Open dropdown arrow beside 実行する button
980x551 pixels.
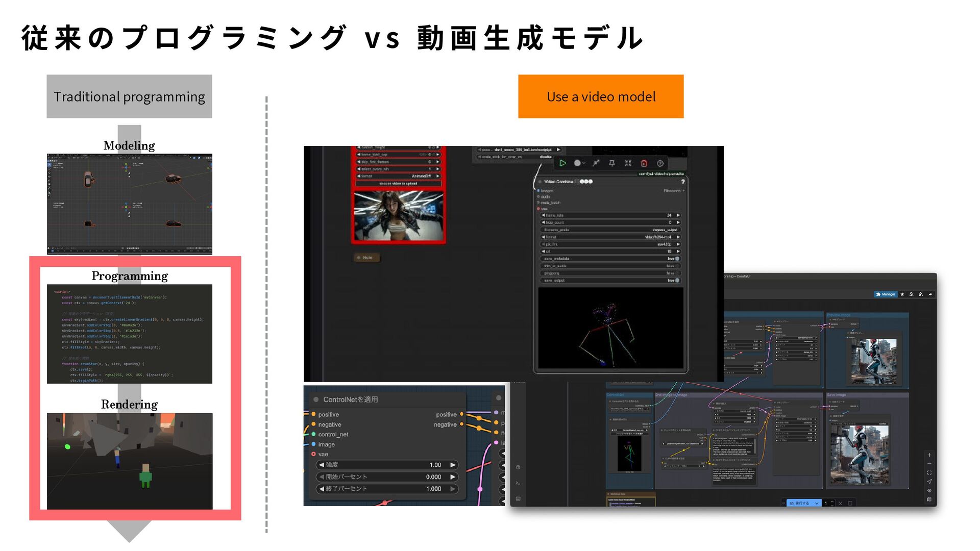817,503
